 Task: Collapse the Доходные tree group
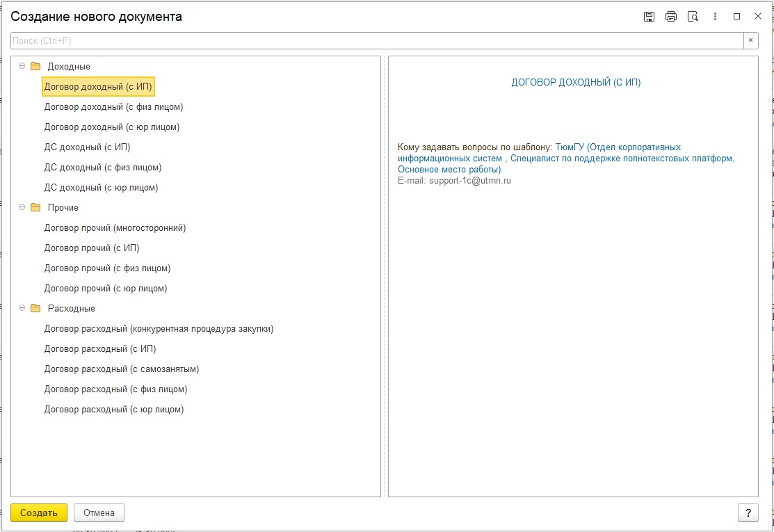click(22, 67)
